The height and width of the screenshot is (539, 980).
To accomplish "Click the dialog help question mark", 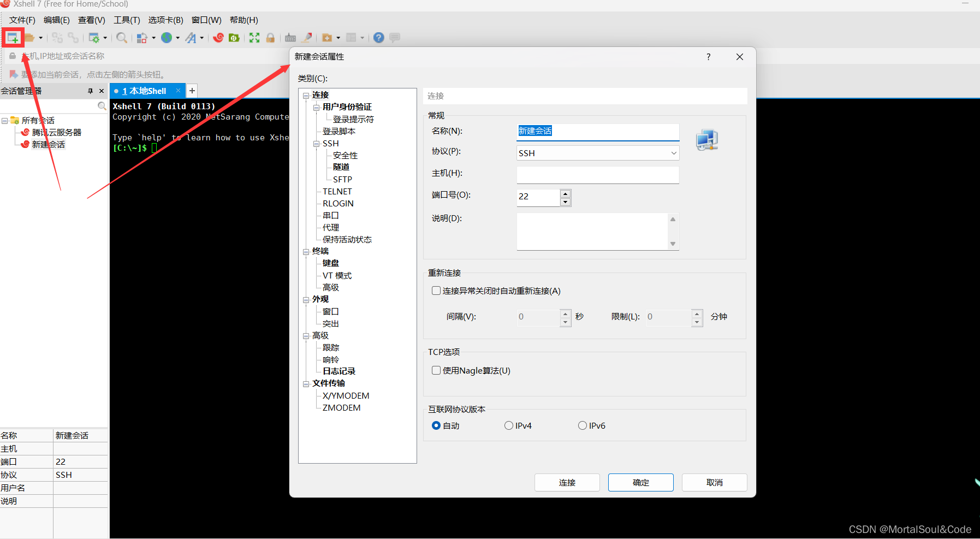I will (709, 57).
